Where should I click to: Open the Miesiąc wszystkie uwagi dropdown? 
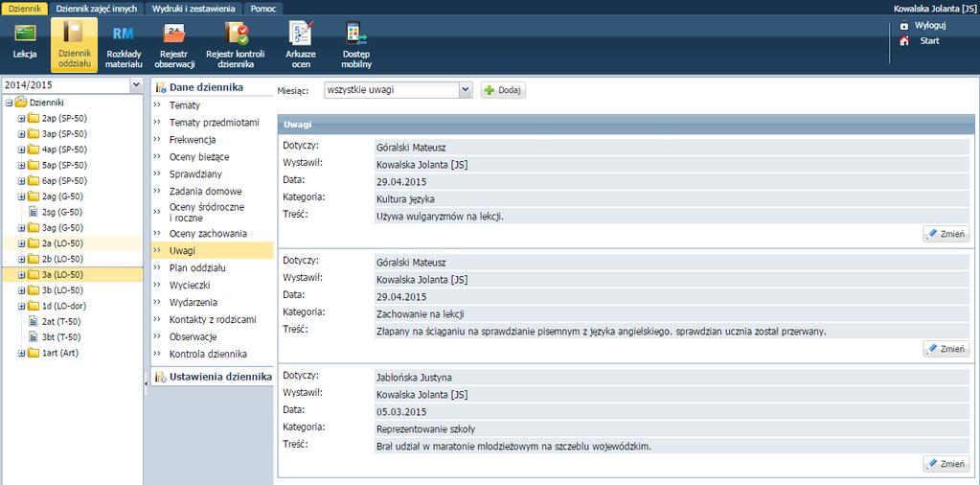click(x=465, y=90)
